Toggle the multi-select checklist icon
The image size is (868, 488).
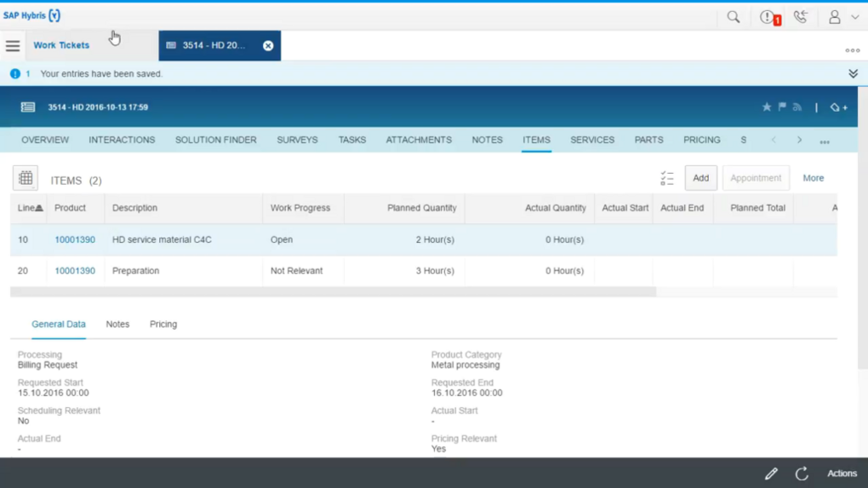coord(667,178)
